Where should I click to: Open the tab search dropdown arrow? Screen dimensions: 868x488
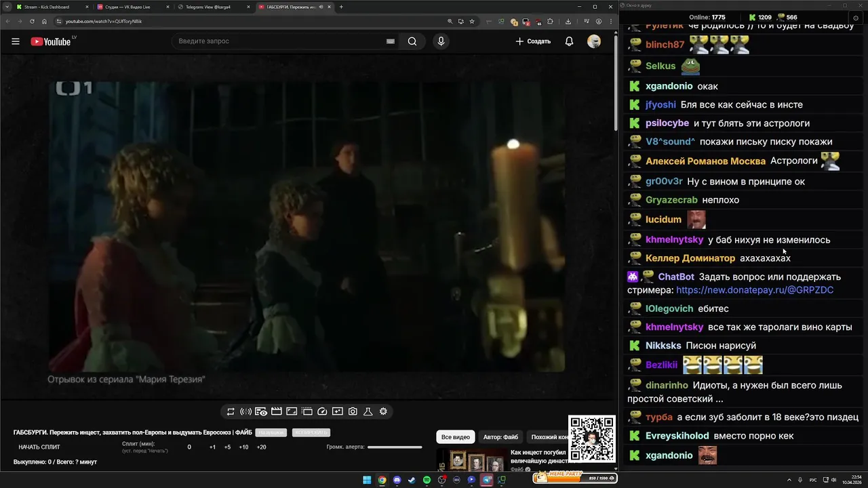pyautogui.click(x=6, y=7)
